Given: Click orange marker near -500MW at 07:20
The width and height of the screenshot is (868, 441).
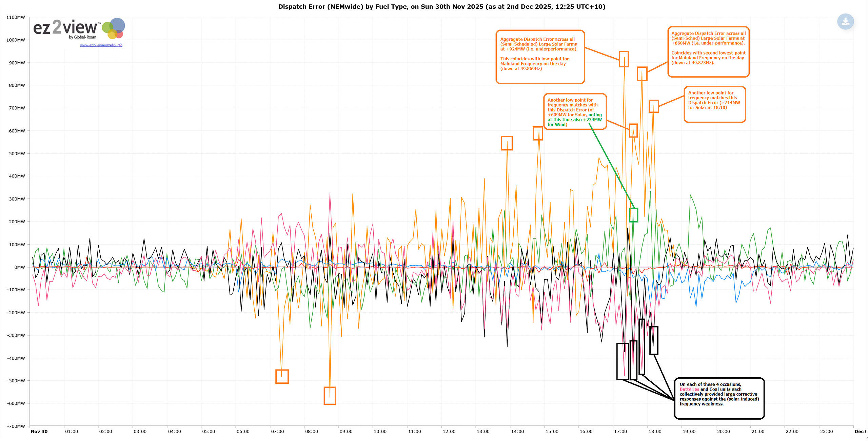Looking at the screenshot, I should click(282, 376).
